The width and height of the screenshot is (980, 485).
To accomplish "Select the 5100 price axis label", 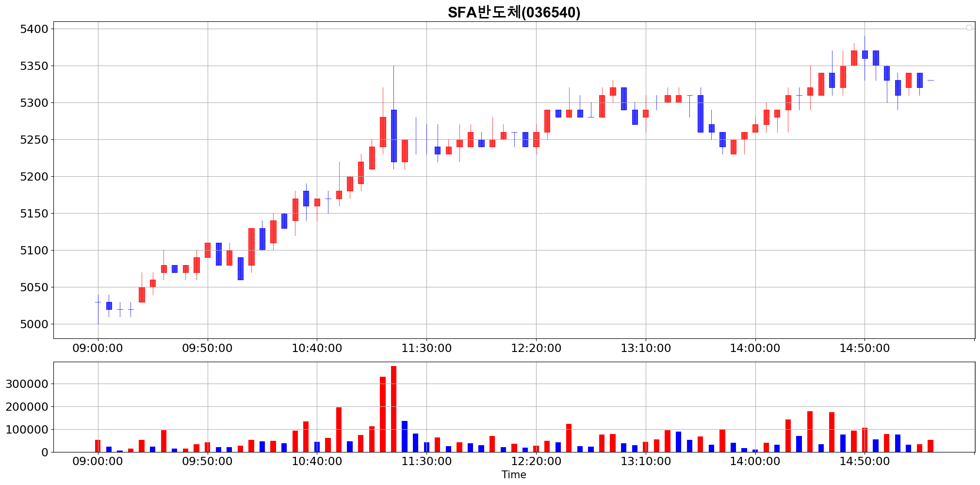I will click(34, 251).
